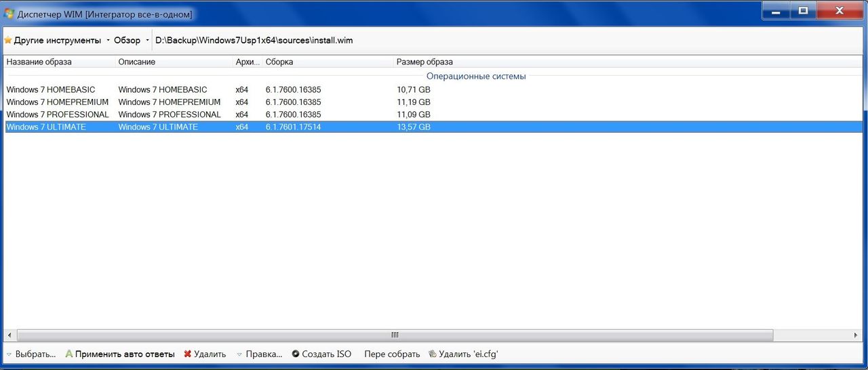Sort by the Название образа column header
This screenshot has height=370, width=868.
[x=39, y=62]
